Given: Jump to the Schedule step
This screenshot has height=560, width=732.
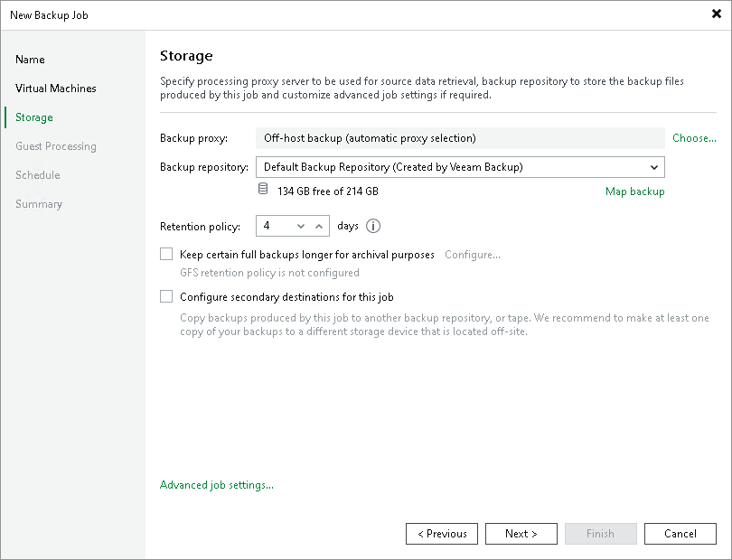Looking at the screenshot, I should 37,174.
